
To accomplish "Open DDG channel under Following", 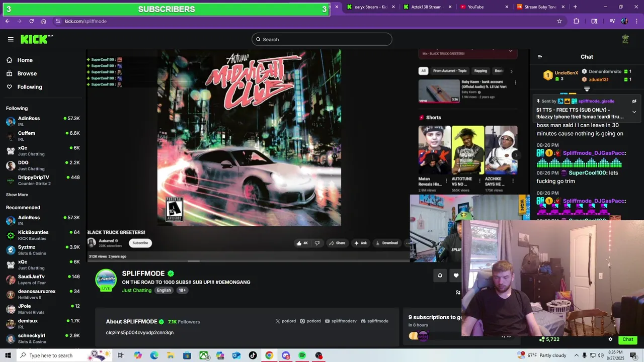I will click(x=43, y=165).
